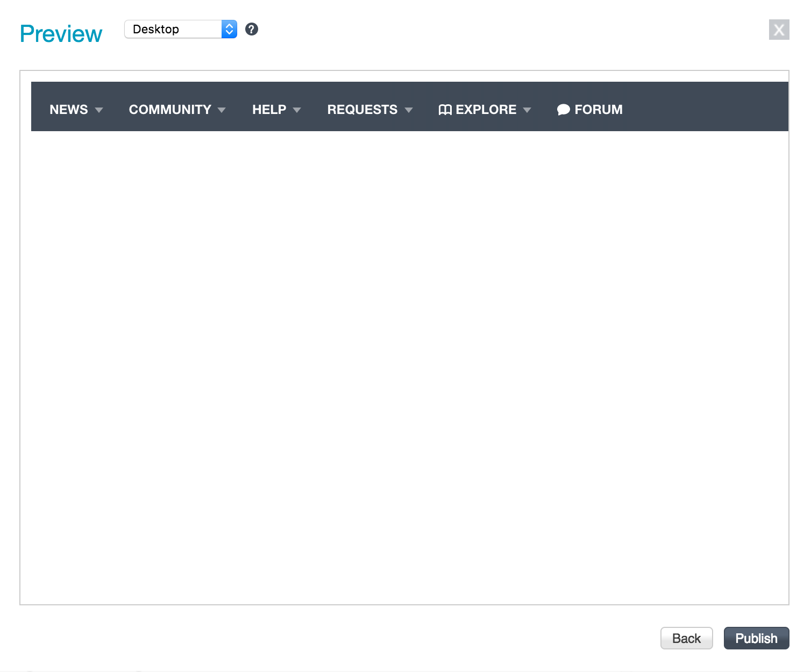This screenshot has height=672, width=811.
Task: Click the Preview heading title
Action: coord(61,34)
